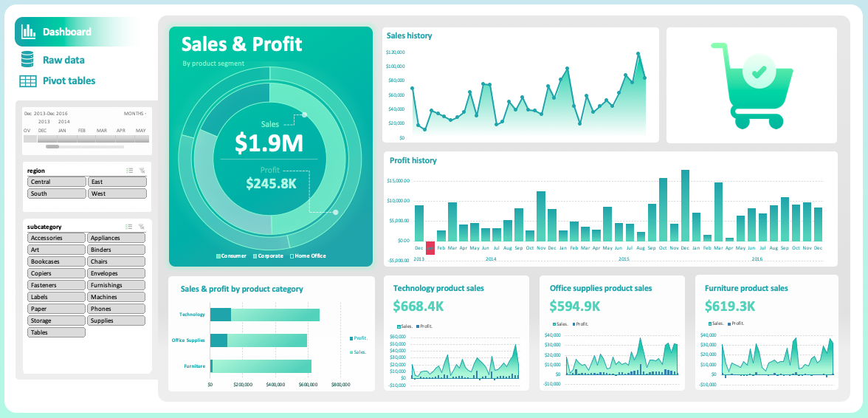This screenshot has height=418, width=868.
Task: Click the Raw data database icon
Action: click(27, 59)
